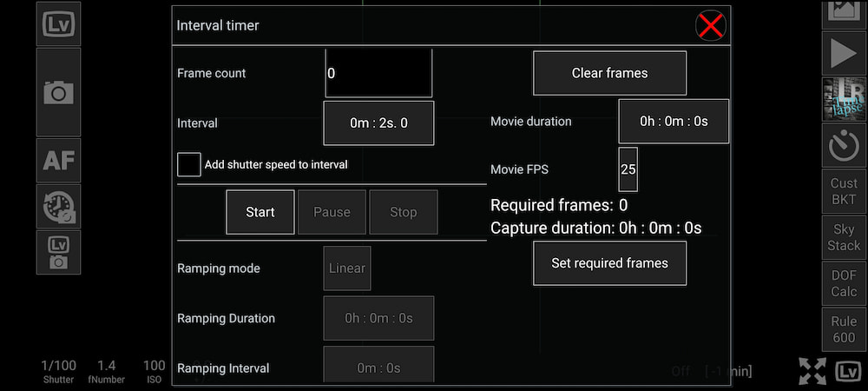Viewport: 868px width, 391px height.
Task: Click the Frame count input field
Action: pos(378,73)
